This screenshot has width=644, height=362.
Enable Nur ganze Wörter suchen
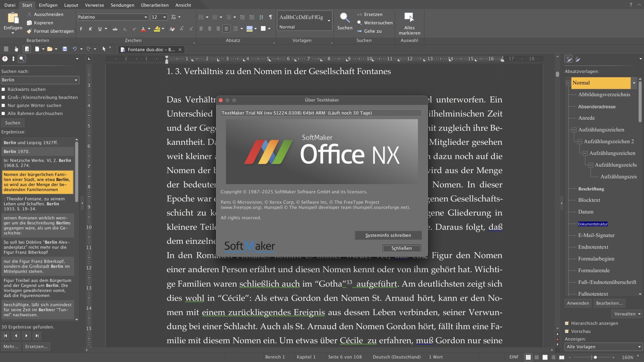(3, 105)
